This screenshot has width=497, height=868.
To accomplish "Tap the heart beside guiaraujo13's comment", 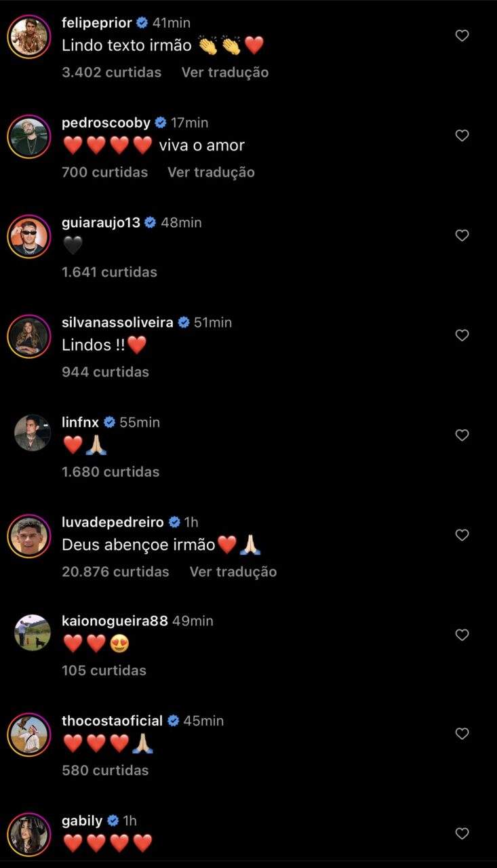I will [462, 235].
